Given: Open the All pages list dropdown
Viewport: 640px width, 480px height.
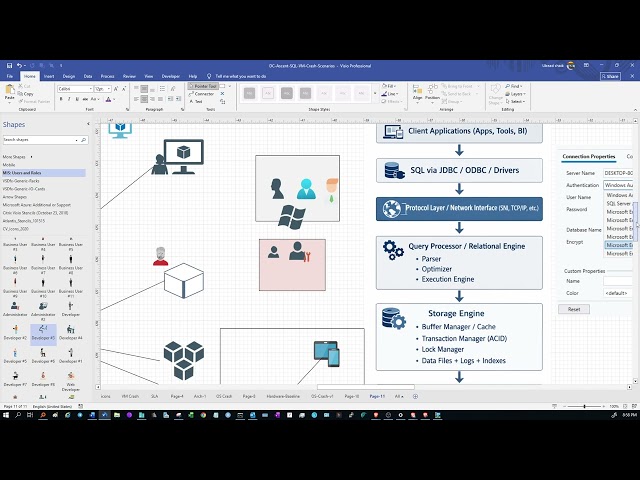Looking at the screenshot, I should [399, 396].
